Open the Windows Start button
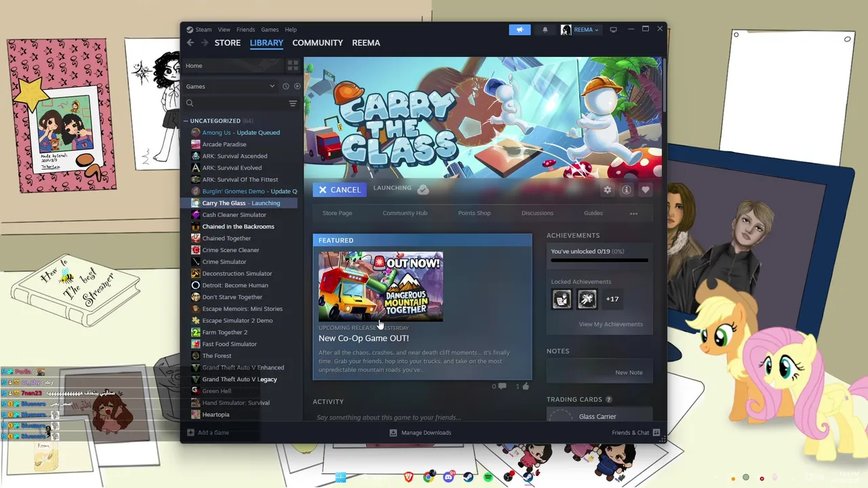Image resolution: width=868 pixels, height=488 pixels. coord(340,477)
